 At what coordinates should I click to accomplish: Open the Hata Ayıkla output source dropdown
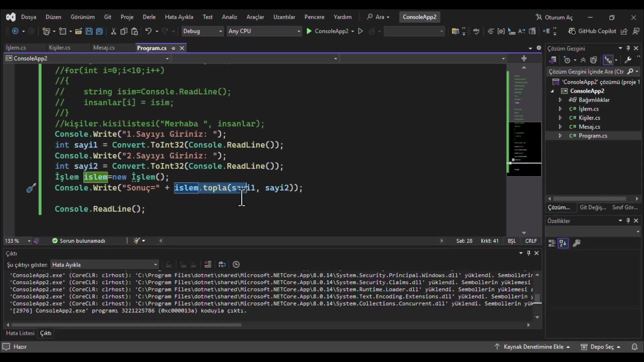point(104,264)
